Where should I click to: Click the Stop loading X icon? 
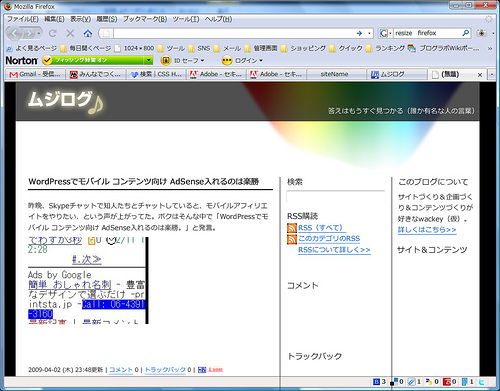(x=70, y=33)
